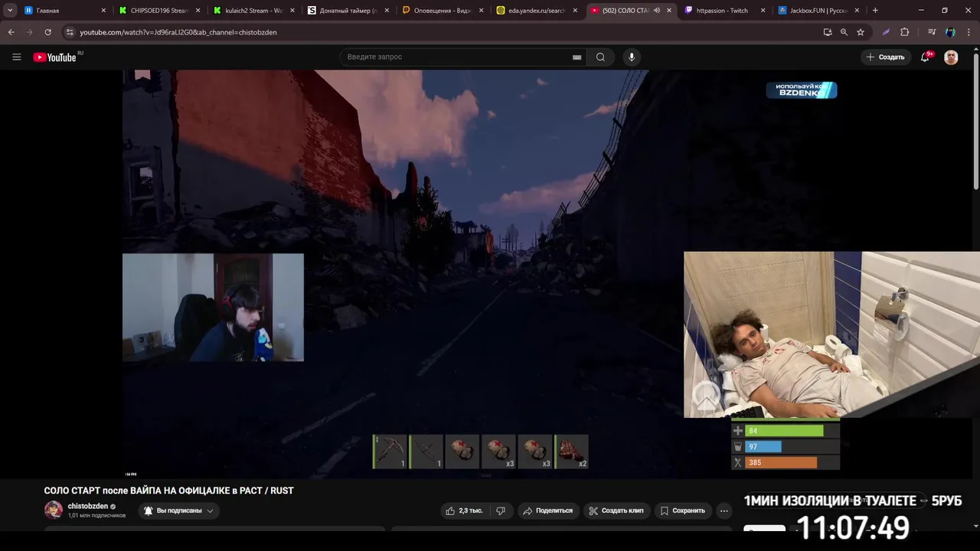
Task: Click the streamer webcam overlay in video
Action: click(213, 308)
